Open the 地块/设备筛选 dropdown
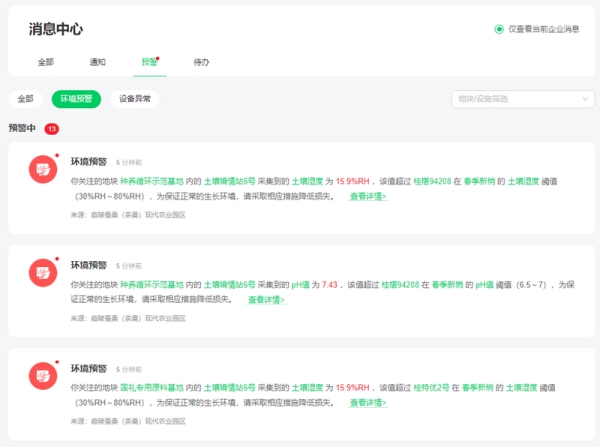This screenshot has width=600, height=447. 521,99
